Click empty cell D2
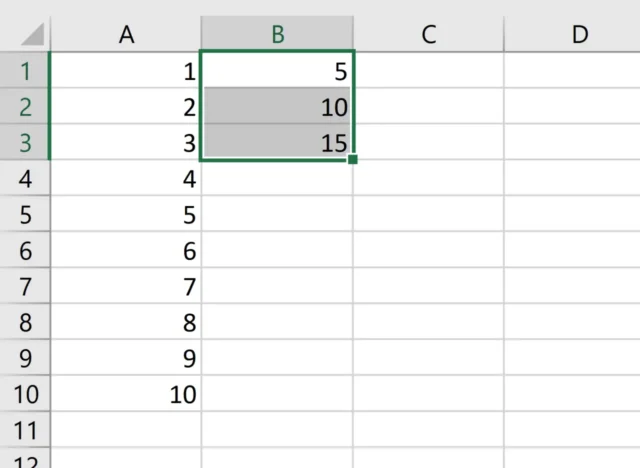The width and height of the screenshot is (640, 468). click(x=579, y=107)
